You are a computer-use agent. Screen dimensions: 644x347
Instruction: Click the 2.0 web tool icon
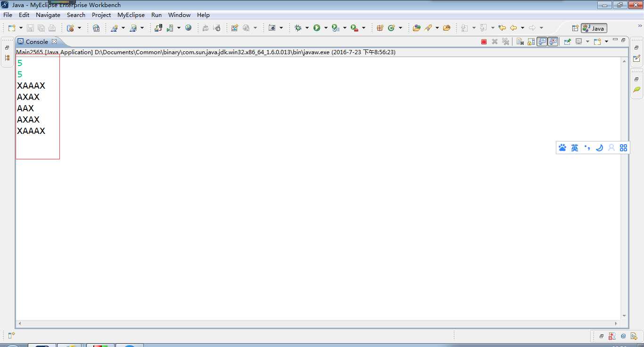tap(96, 28)
